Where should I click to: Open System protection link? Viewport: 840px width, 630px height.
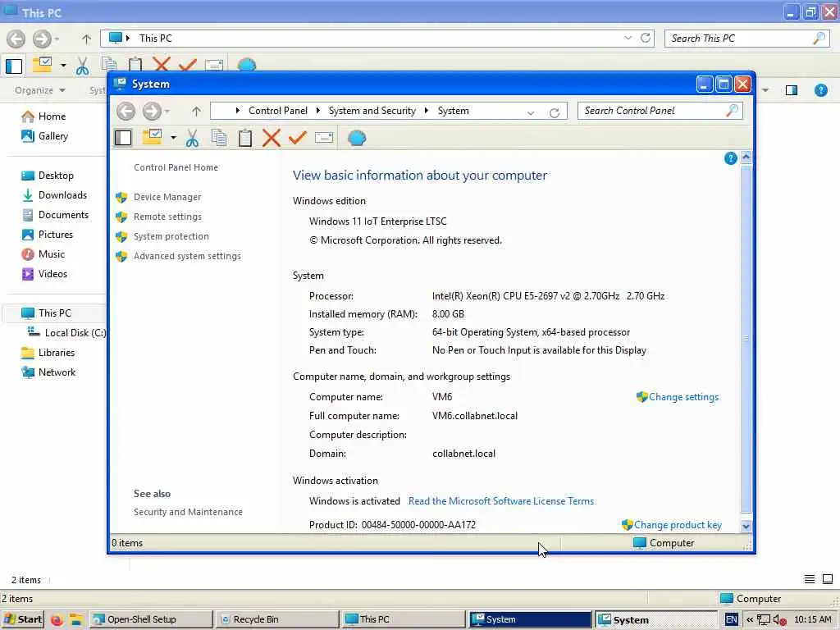pyautogui.click(x=171, y=236)
